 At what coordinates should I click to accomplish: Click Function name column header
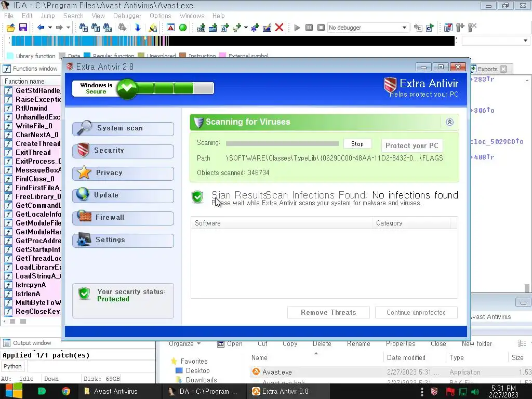pyautogui.click(x=32, y=81)
